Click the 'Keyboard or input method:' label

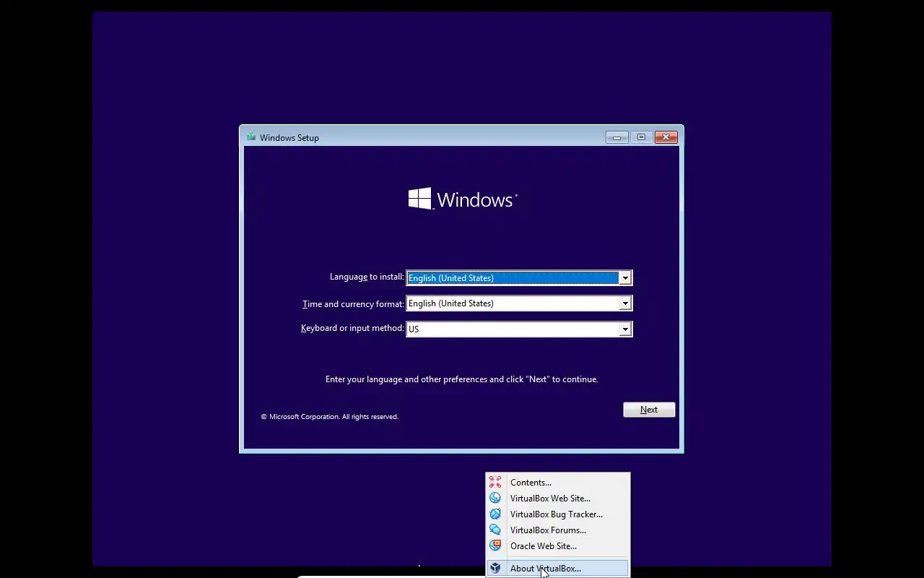click(x=352, y=328)
